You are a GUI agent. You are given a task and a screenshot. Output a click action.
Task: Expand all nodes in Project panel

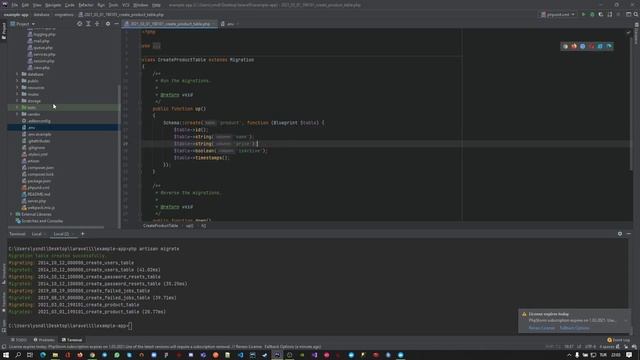click(88, 24)
